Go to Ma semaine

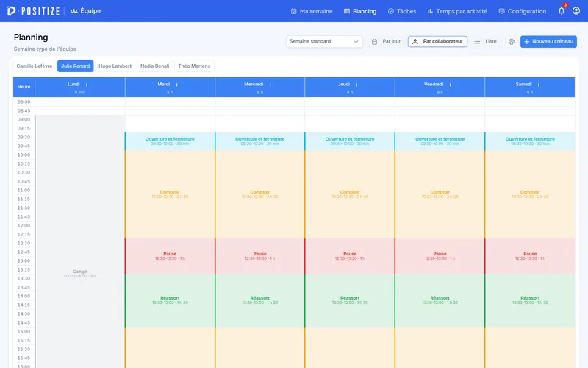312,11
